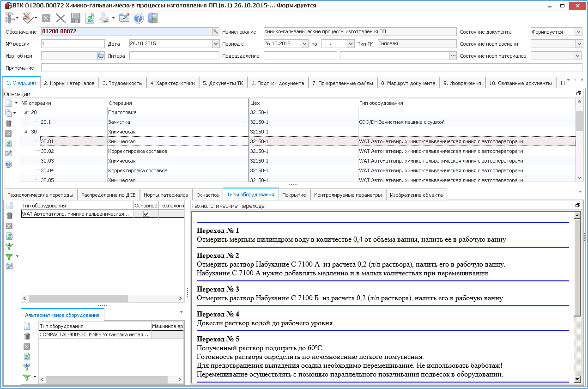Open the Альтернативное оборудование tab
Viewport: 588px width, 389px height.
(62, 315)
